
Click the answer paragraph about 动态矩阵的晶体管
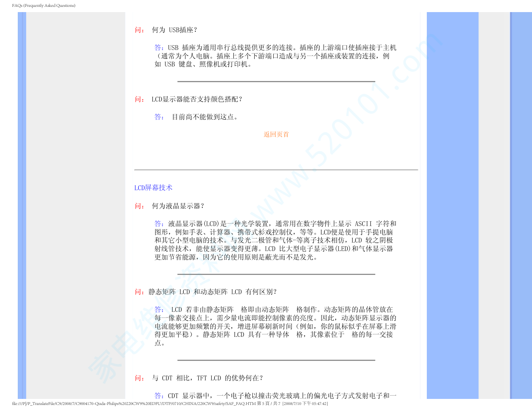tap(275, 326)
